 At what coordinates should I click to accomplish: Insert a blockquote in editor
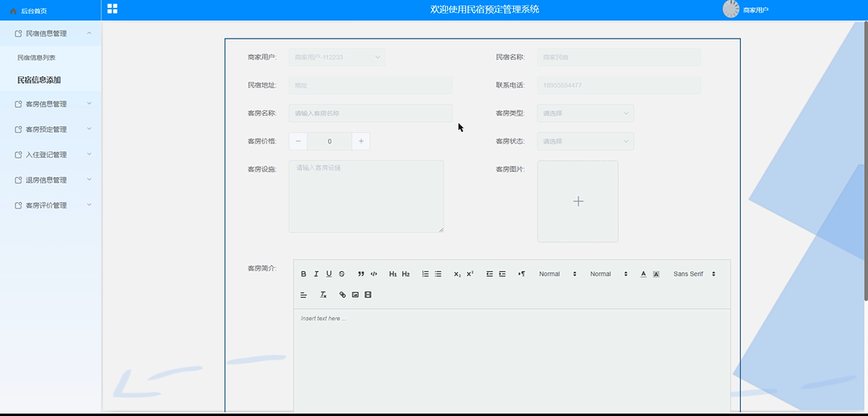(x=361, y=274)
